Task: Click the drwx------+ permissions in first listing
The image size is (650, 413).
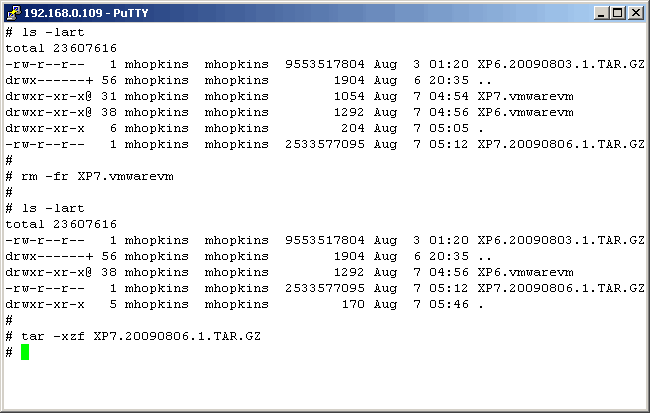Action: pyautogui.click(x=49, y=80)
